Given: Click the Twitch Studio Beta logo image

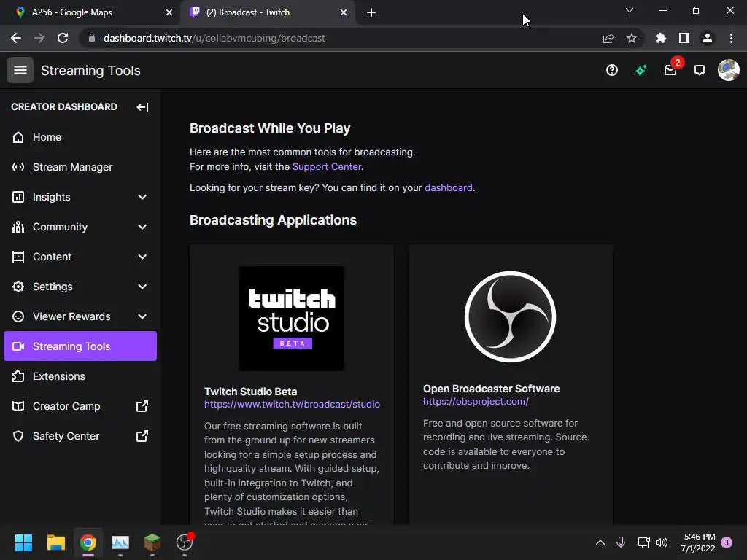Looking at the screenshot, I should [292, 319].
